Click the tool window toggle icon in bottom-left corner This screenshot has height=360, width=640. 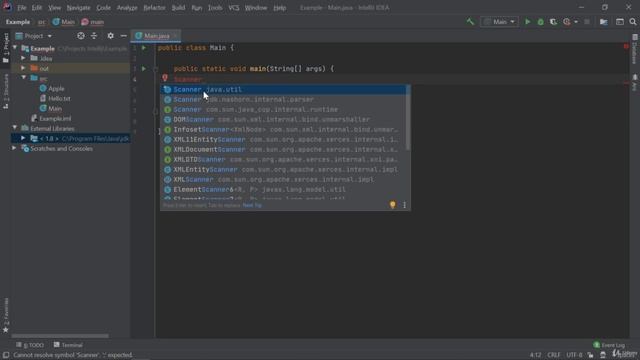[6, 355]
